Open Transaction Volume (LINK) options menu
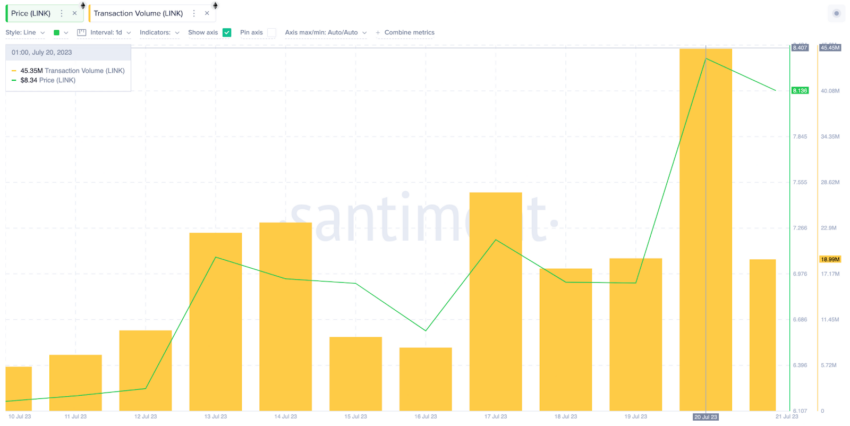The image size is (850, 426). pos(194,13)
